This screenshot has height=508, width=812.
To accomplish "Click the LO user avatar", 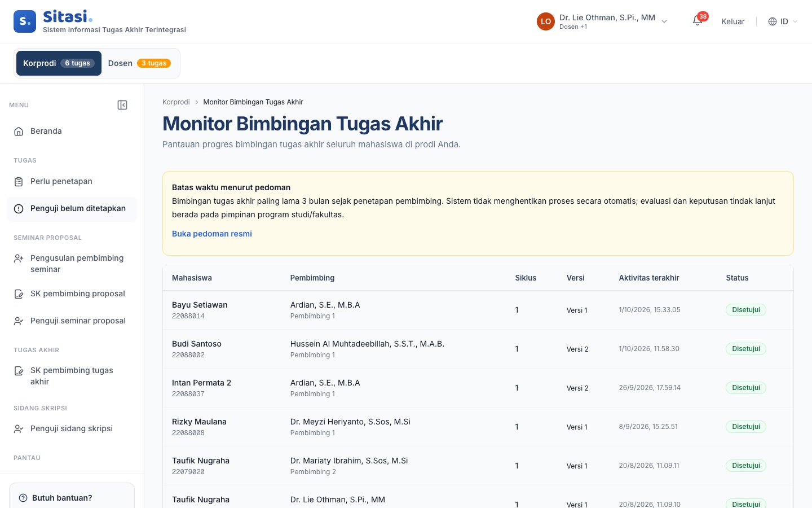I will click(546, 21).
